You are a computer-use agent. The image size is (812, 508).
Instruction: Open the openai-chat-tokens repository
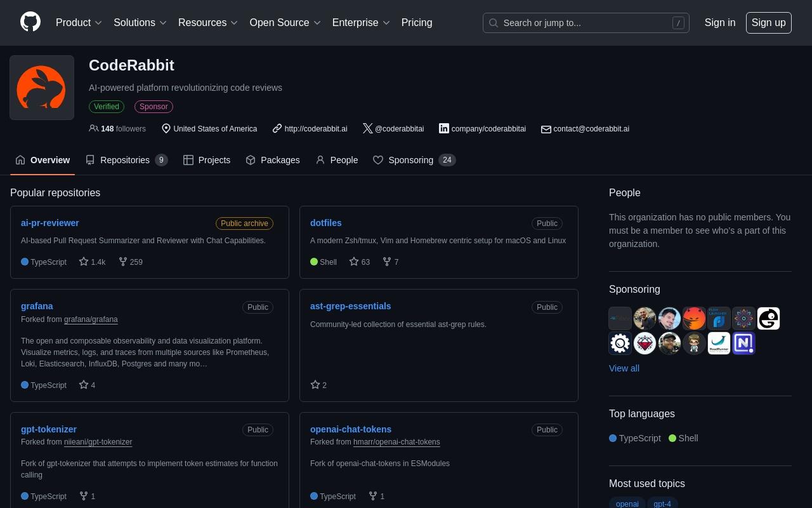pyautogui.click(x=351, y=429)
